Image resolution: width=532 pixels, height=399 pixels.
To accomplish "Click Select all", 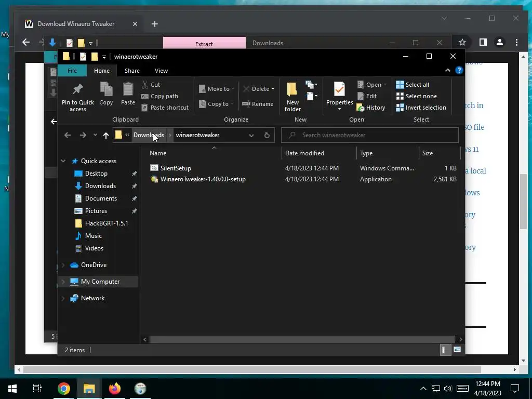I will 413,85.
